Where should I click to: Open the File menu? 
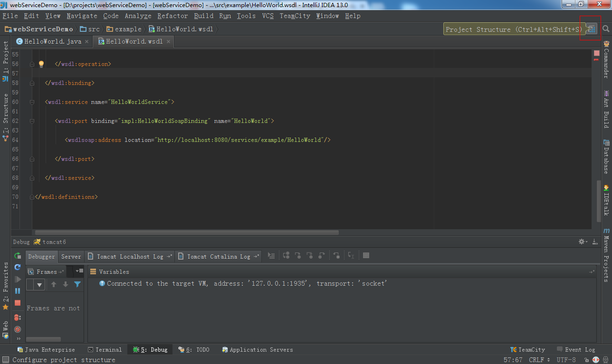[10, 16]
